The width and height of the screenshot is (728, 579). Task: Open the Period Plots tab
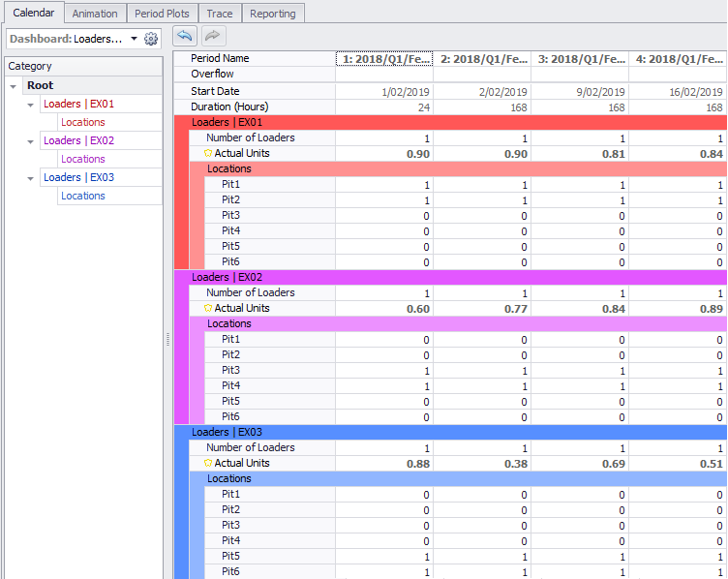coord(162,14)
